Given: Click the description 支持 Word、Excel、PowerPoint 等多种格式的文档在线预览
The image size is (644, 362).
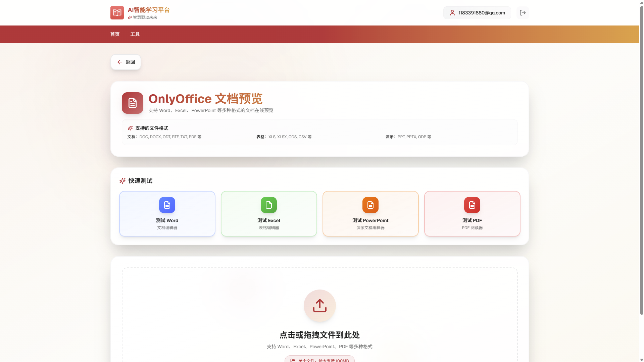Looking at the screenshot, I should (211, 110).
